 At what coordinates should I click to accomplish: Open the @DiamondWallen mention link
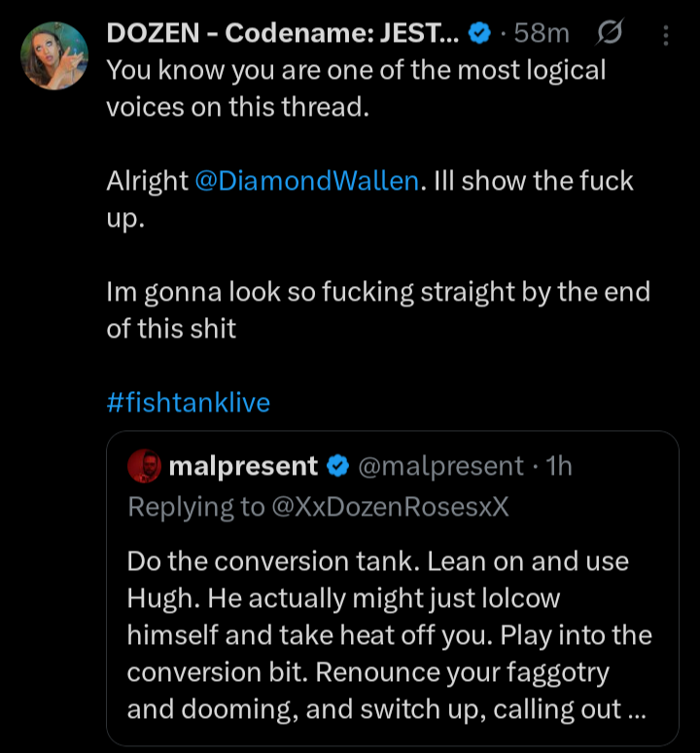pyautogui.click(x=307, y=181)
